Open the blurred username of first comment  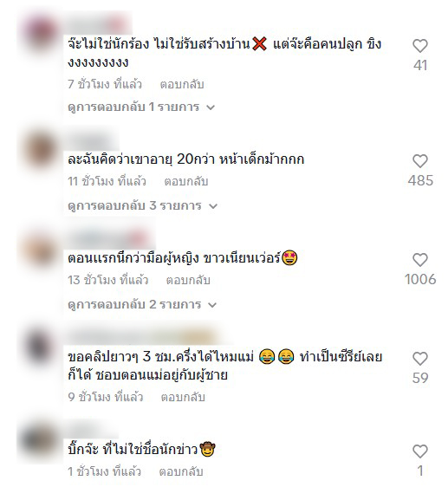pos(99,25)
